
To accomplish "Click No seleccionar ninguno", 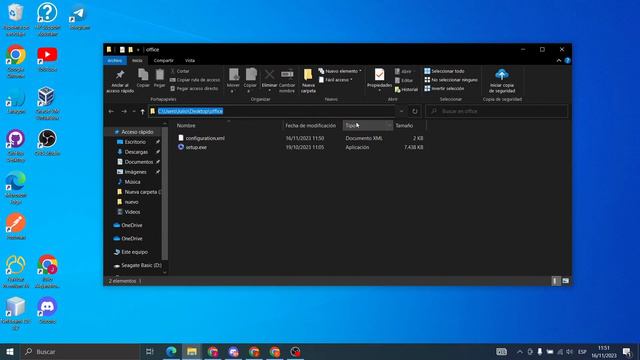I will click(x=451, y=80).
